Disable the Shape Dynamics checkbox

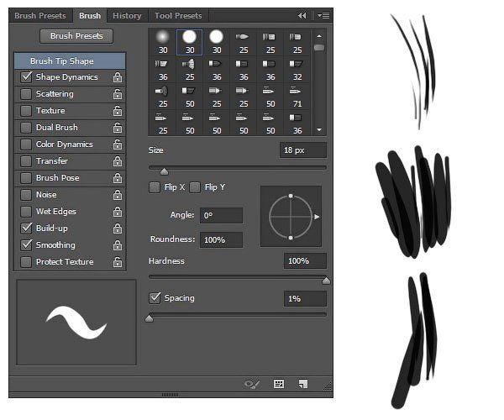[26, 77]
